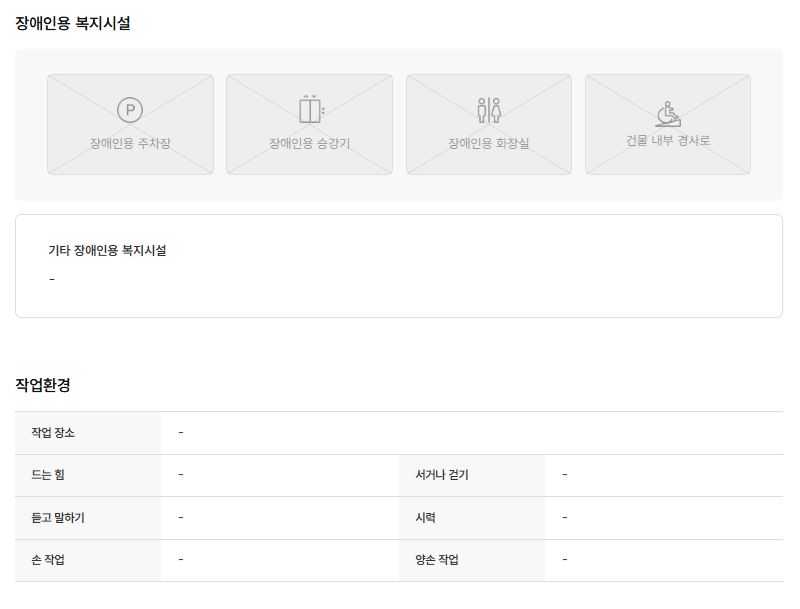Screen dimensions: 800x609
Task: Select the 건물 내부 경사로 card
Action: (668, 124)
